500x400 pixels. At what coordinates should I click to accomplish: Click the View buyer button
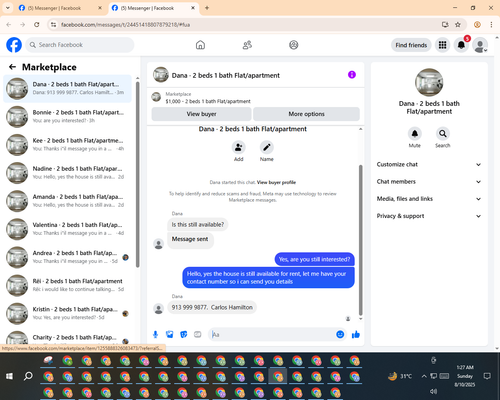201,114
